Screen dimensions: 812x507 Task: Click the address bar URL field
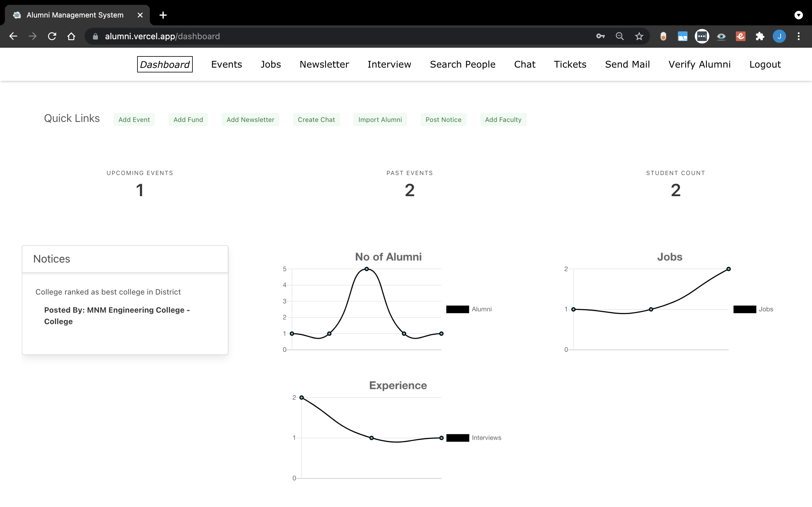point(302,36)
